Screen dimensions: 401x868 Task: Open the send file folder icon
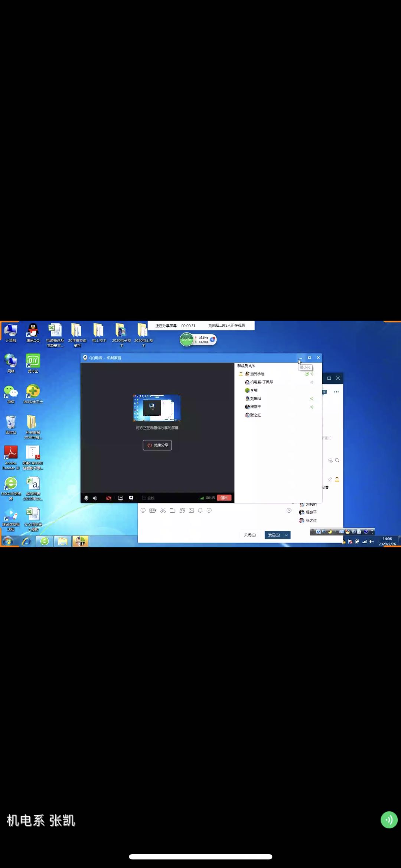click(172, 510)
